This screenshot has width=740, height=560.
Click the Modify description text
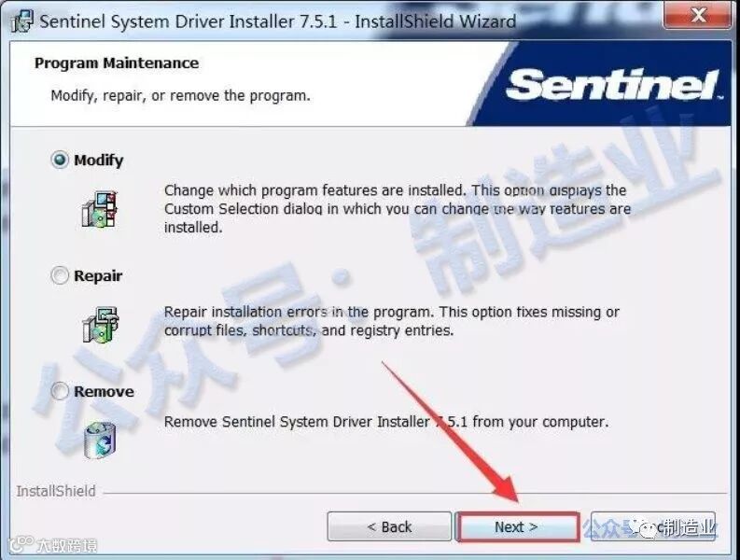[398, 209]
